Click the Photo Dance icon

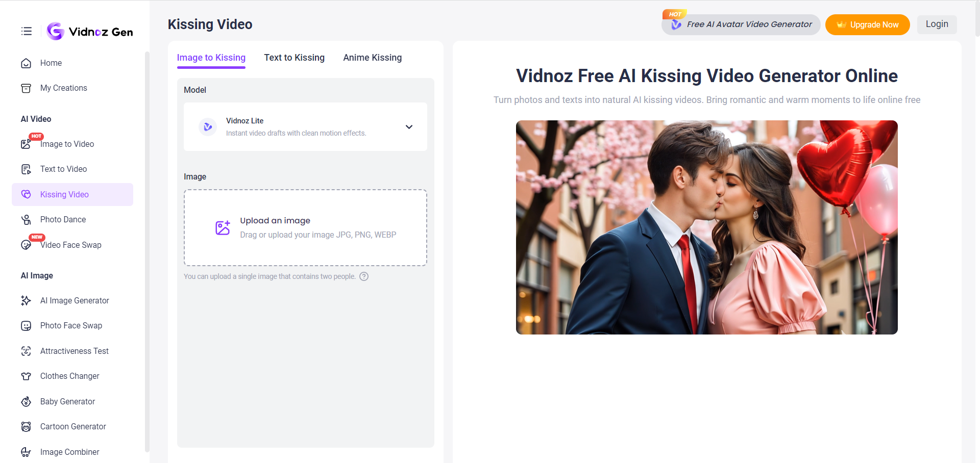26,220
